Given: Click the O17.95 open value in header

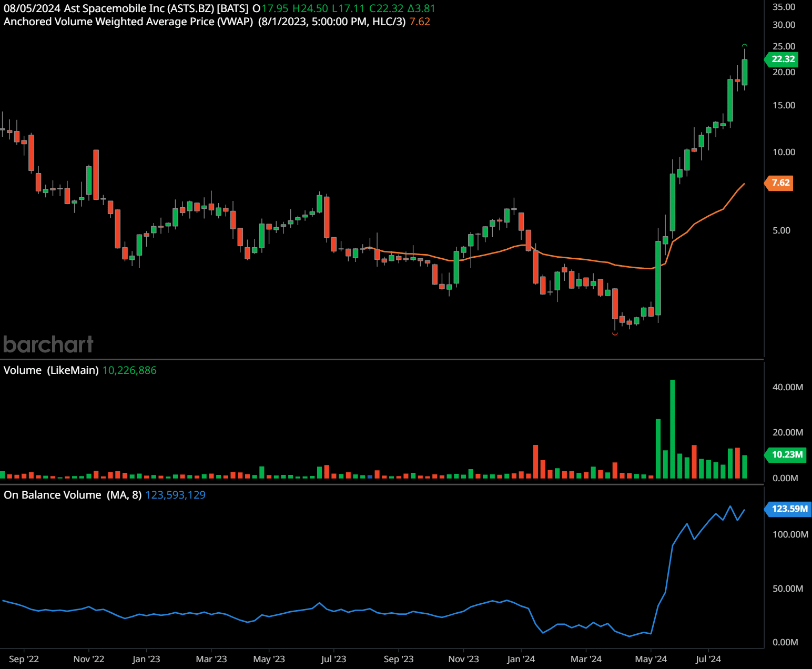Looking at the screenshot, I should click(x=270, y=8).
